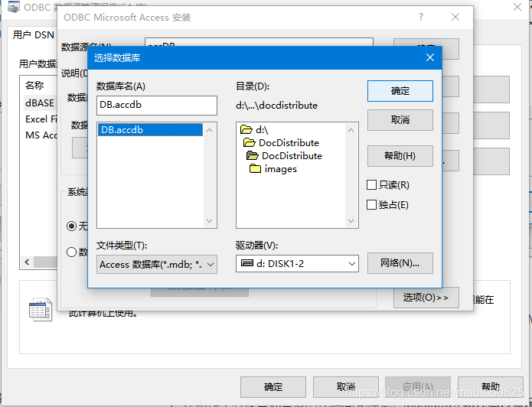Click the help question mark in ODBC Access setup

[421, 17]
